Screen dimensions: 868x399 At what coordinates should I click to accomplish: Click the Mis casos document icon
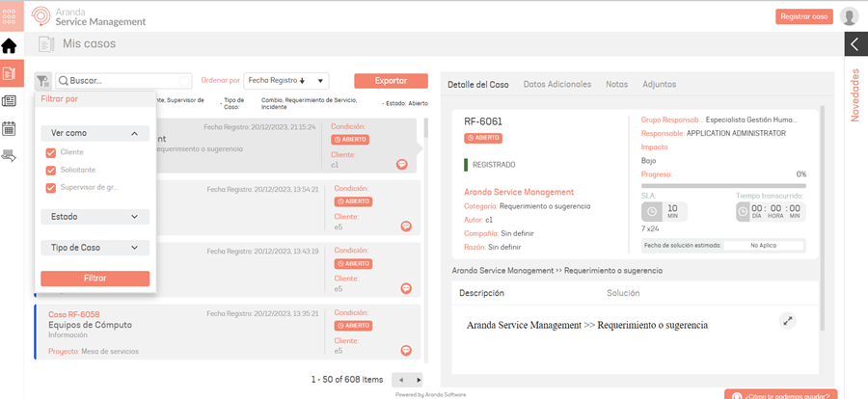(x=46, y=43)
